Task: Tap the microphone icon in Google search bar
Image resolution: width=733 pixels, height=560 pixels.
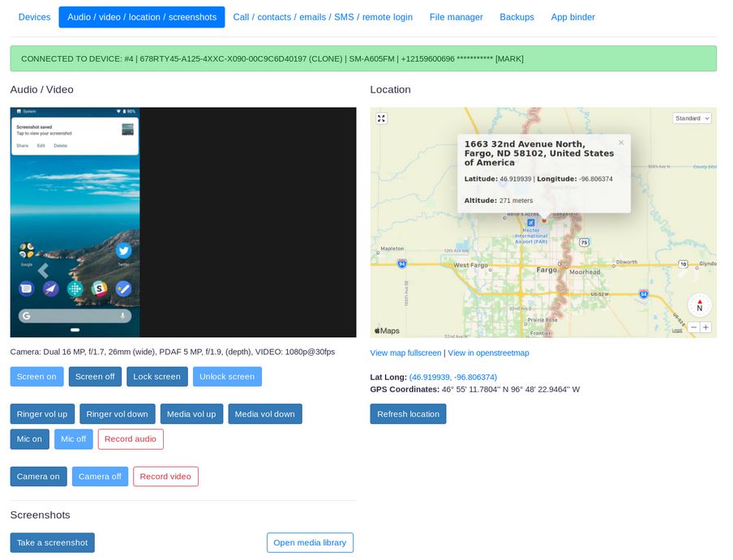Action: click(x=122, y=316)
